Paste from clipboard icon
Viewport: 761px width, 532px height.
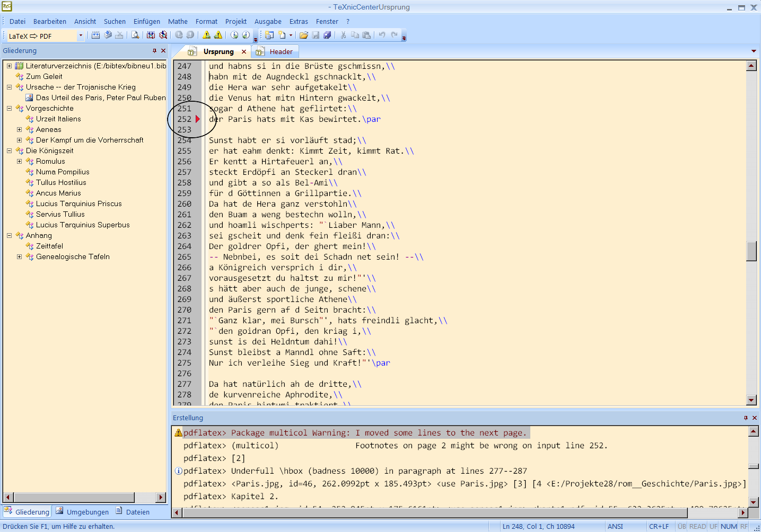[x=366, y=35]
